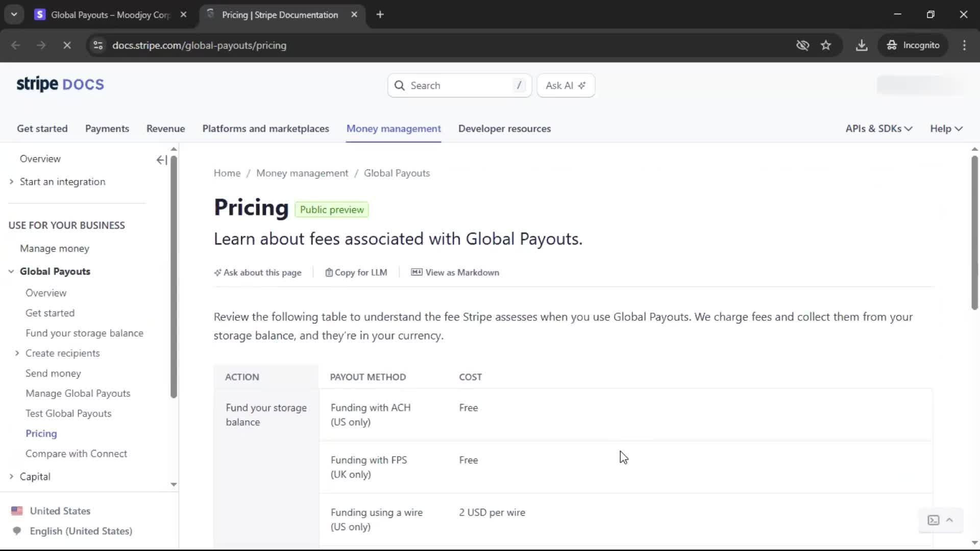Viewport: 980px width, 551px height.
Task: Open the site information toggle in address bar
Action: coord(98,45)
